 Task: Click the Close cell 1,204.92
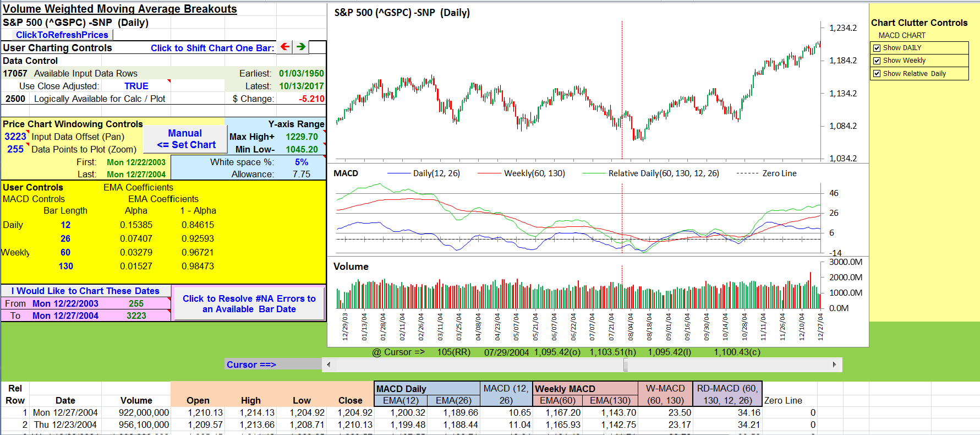(355, 412)
